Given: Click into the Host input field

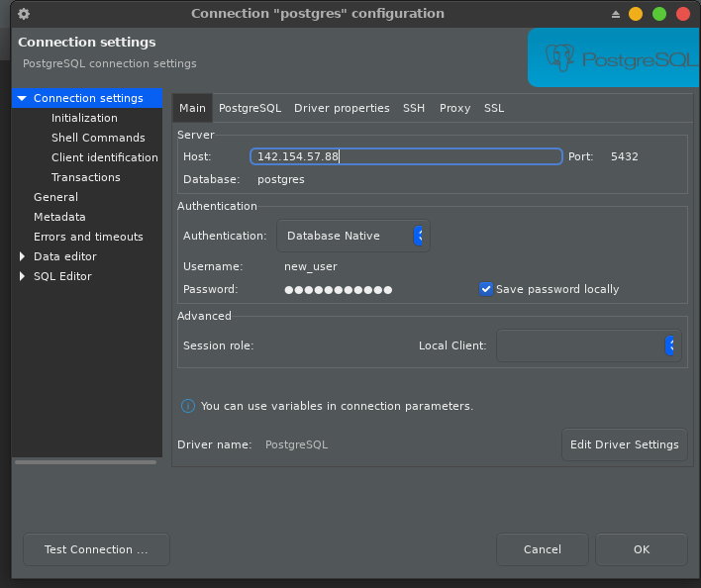Looking at the screenshot, I should pos(406,156).
